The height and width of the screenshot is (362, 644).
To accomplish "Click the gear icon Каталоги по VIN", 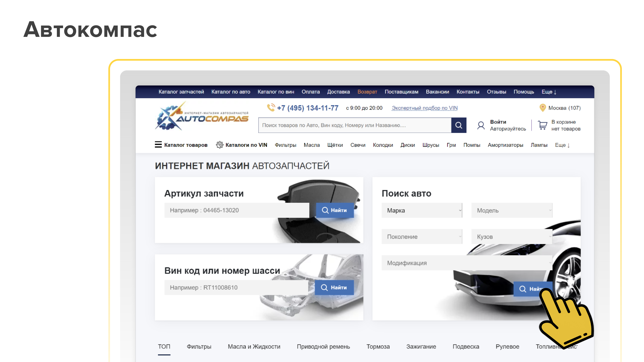I will (x=220, y=145).
